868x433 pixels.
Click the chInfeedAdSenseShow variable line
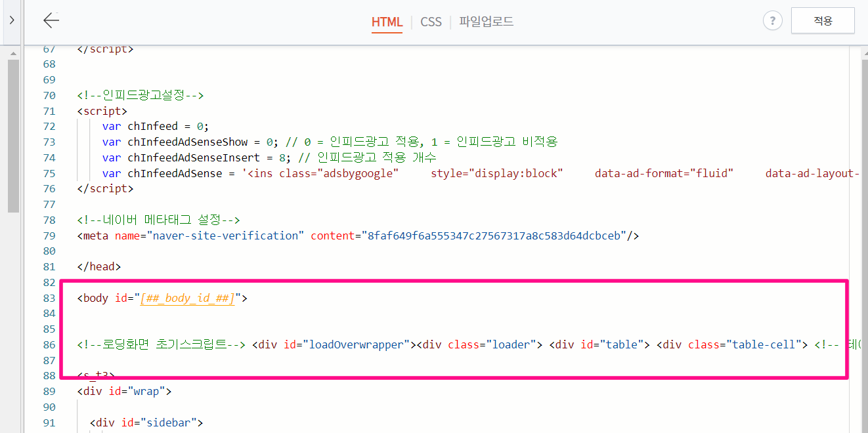(330, 142)
